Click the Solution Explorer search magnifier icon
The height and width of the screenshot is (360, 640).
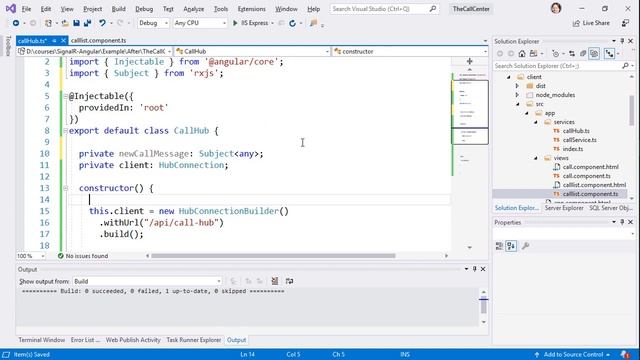pos(625,66)
